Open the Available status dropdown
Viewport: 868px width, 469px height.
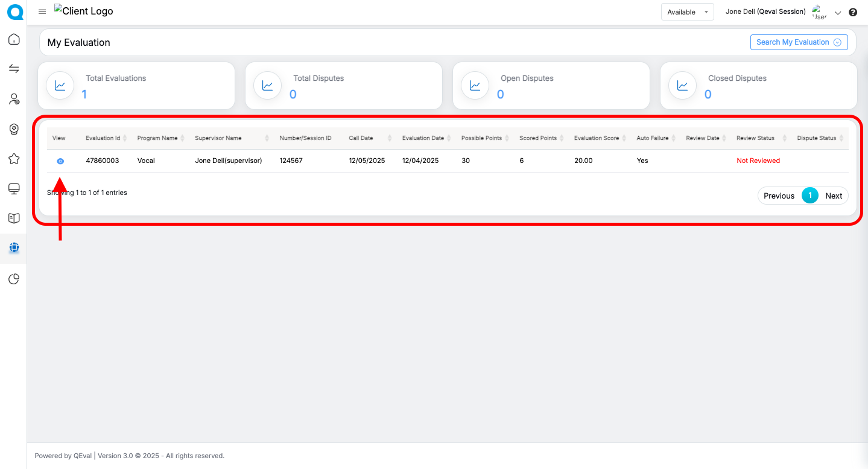point(687,12)
